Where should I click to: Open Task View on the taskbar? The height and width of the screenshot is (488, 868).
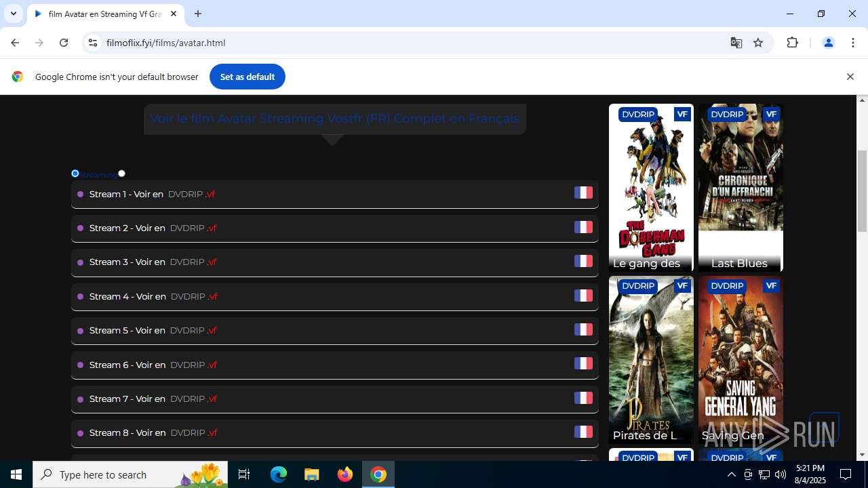(x=245, y=474)
